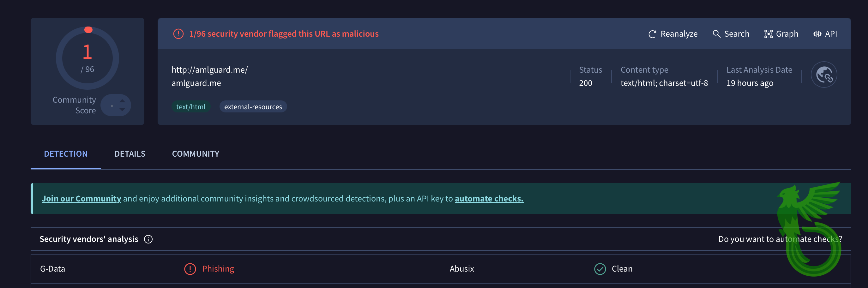Click the Phishing verdict label
Viewport: 868px width, 288px height.
pos(218,269)
